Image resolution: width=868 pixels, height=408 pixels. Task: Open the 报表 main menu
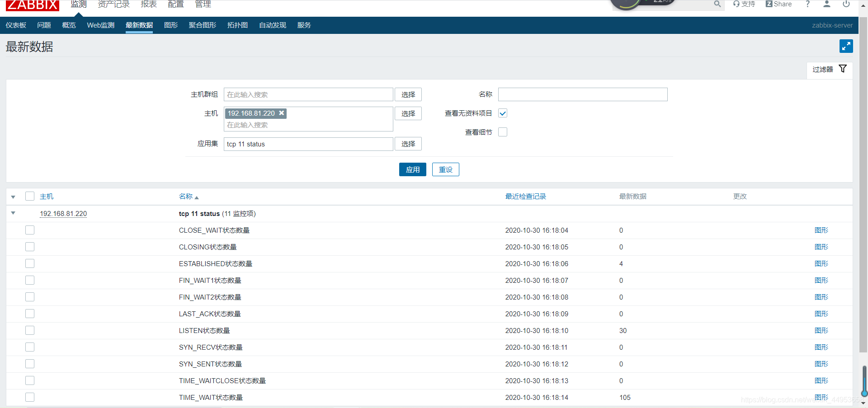click(149, 4)
